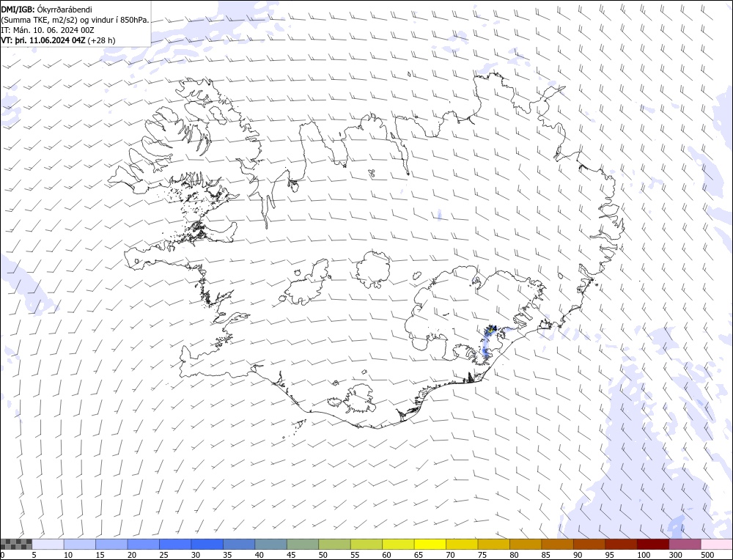Select the 35–40 steel blue legend swatch

pos(239,544)
